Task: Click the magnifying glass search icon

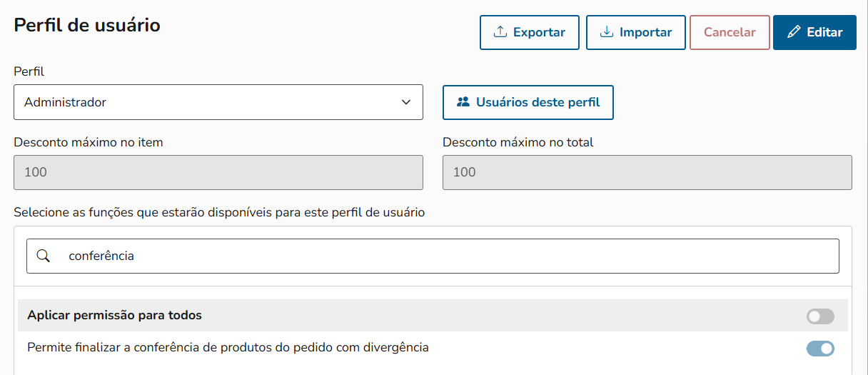Action: point(43,256)
